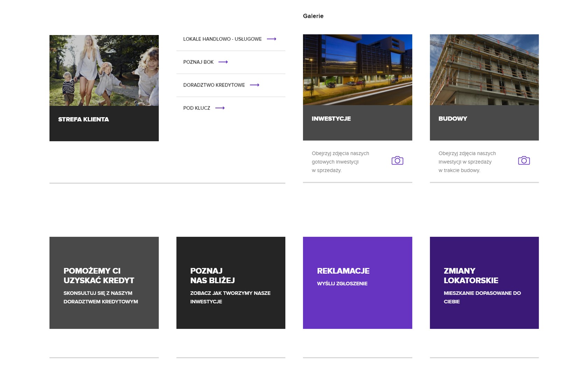Open the Inwestycje night building photo
This screenshot has width=588, height=368.
[x=357, y=70]
